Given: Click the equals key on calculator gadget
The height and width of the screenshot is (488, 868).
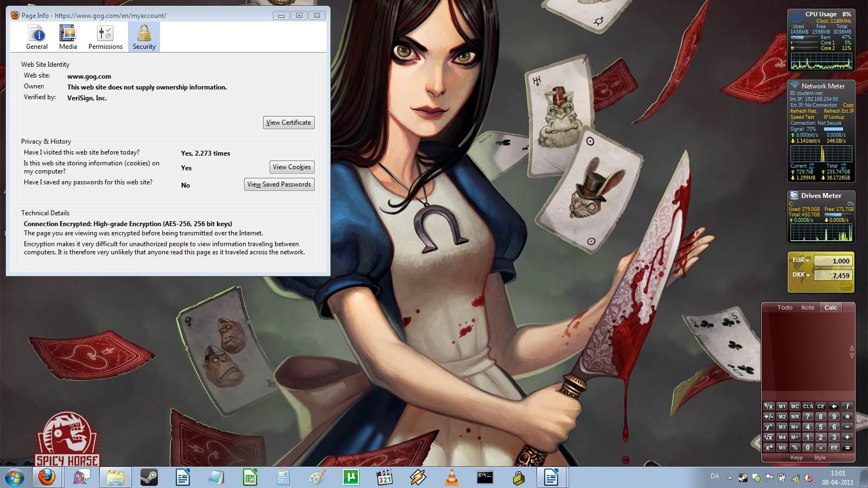Looking at the screenshot, I should coord(847,447).
